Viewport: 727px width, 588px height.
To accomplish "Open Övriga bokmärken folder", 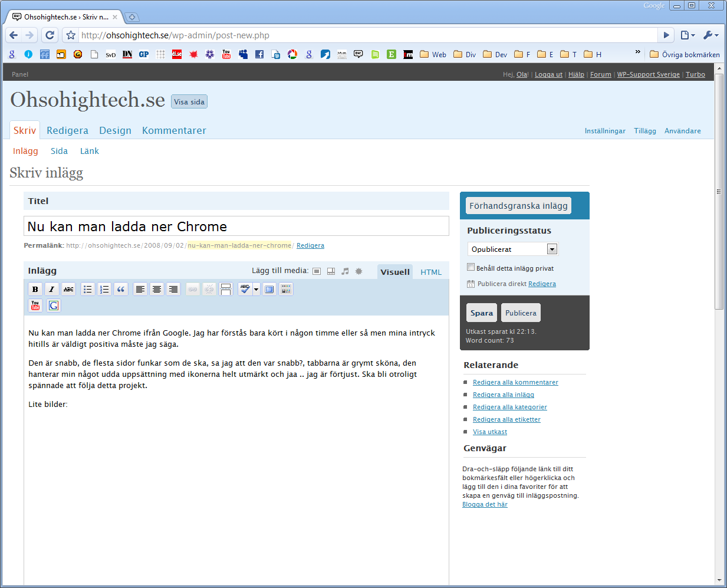I will [685, 54].
